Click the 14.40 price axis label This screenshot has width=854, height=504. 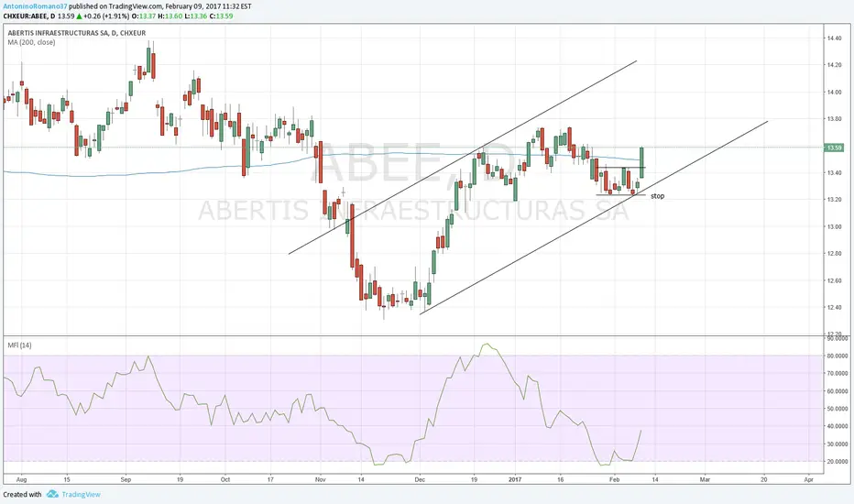click(x=834, y=38)
